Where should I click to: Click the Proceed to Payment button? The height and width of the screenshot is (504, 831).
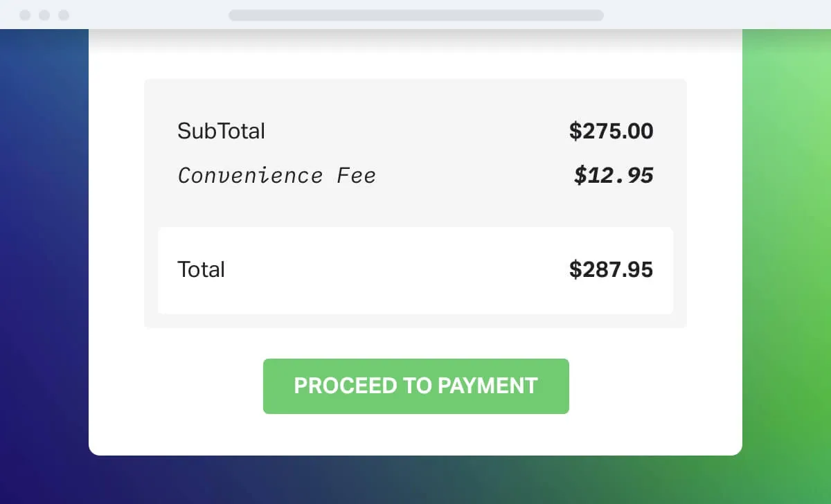(415, 386)
